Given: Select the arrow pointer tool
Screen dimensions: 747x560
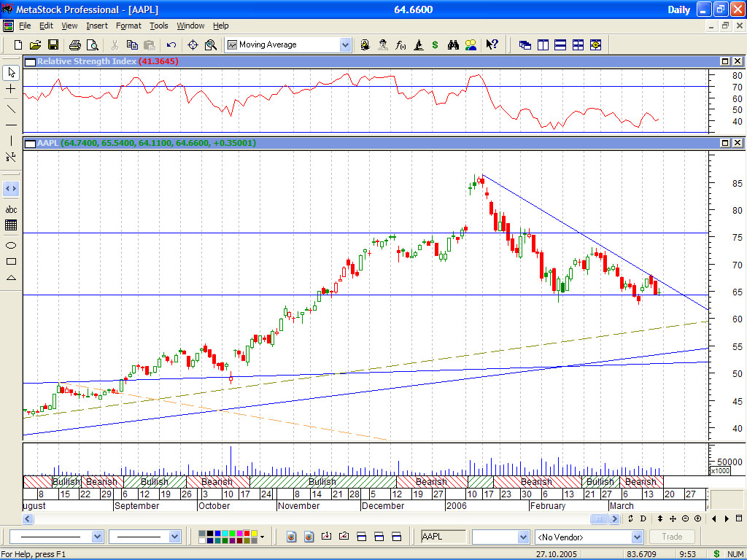Looking at the screenshot, I should pos(12,72).
